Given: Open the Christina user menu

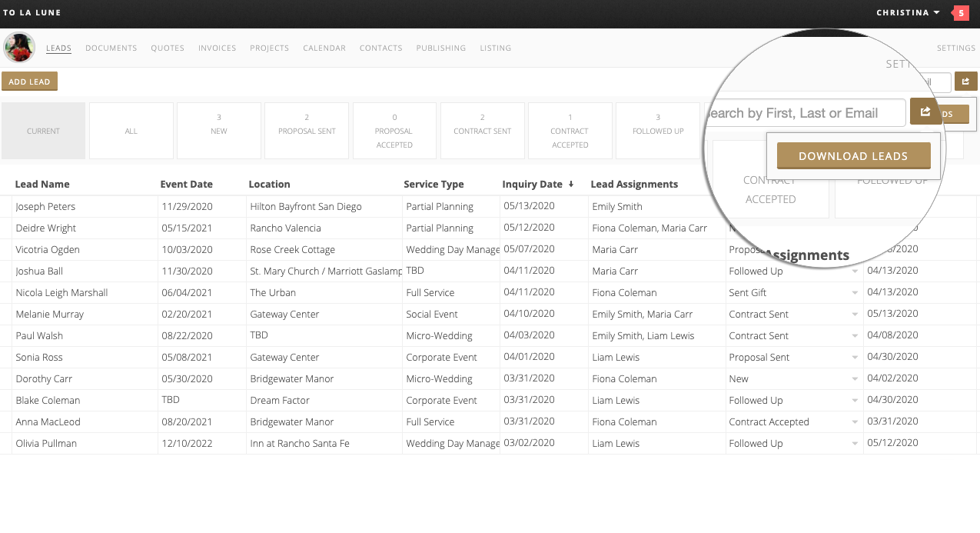Looking at the screenshot, I should (908, 13).
